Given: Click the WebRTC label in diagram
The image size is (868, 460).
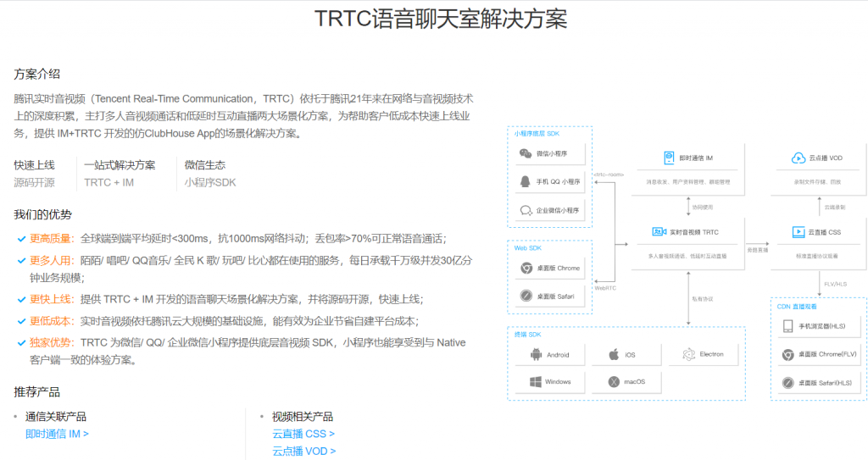Looking at the screenshot, I should [x=605, y=288].
